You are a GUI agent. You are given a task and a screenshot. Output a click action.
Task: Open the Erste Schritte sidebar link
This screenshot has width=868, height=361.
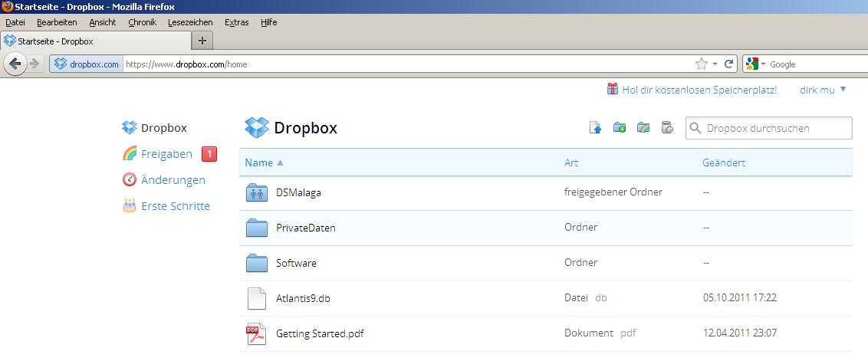(x=176, y=206)
